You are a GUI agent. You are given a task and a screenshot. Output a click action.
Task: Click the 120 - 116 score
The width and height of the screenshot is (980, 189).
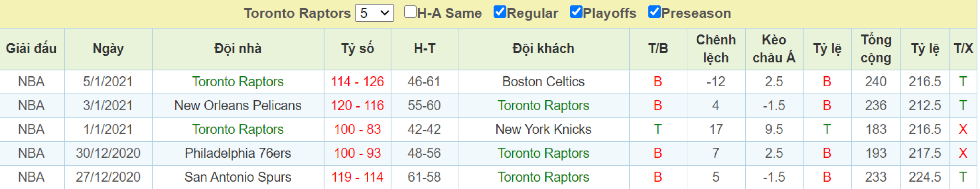click(357, 105)
